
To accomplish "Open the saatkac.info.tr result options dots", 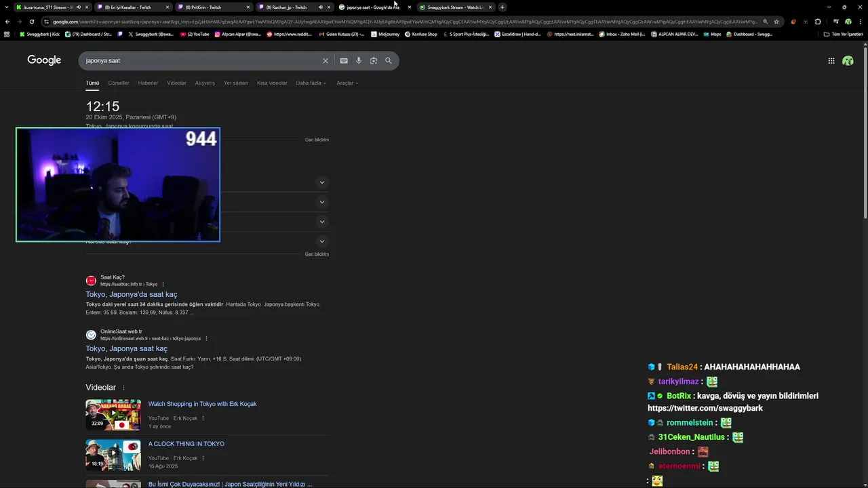I will pos(163,284).
